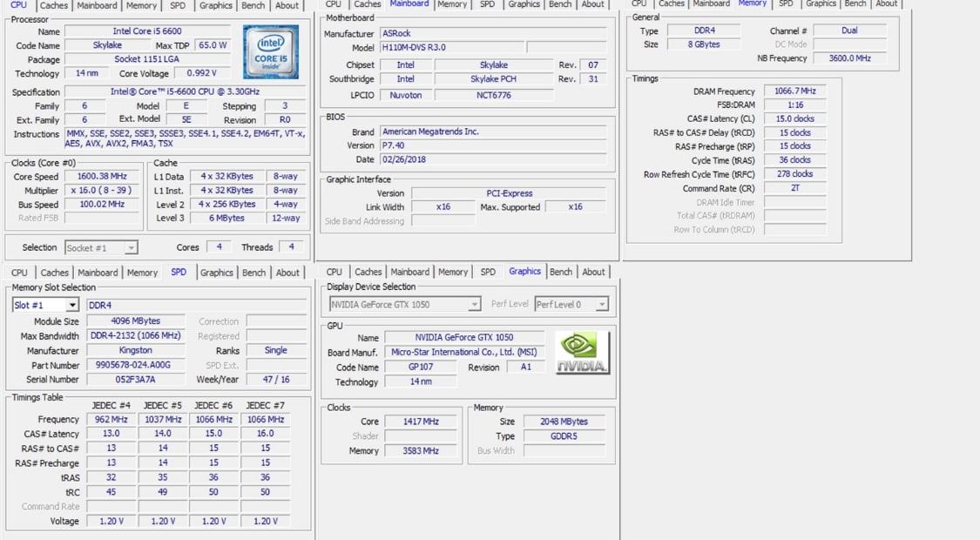Select the Max TDP value '65.0 W'
Screen dimensions: 980x540
(x=213, y=45)
